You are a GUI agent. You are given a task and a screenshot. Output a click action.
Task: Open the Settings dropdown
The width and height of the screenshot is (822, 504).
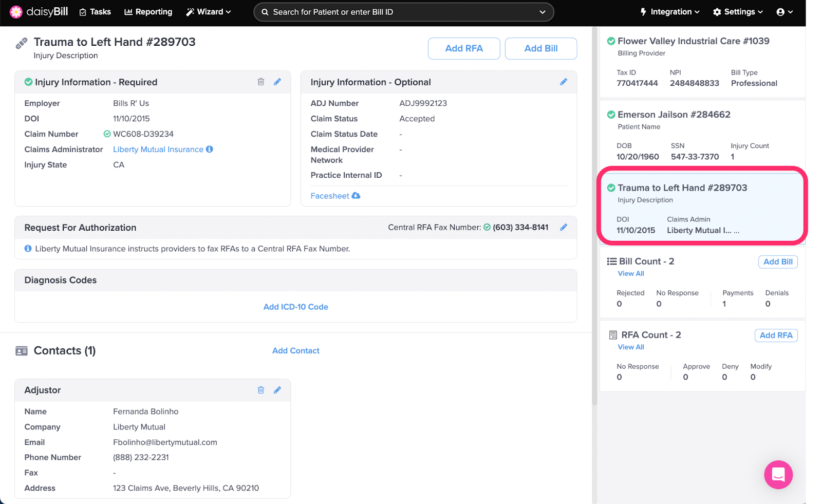tap(738, 12)
